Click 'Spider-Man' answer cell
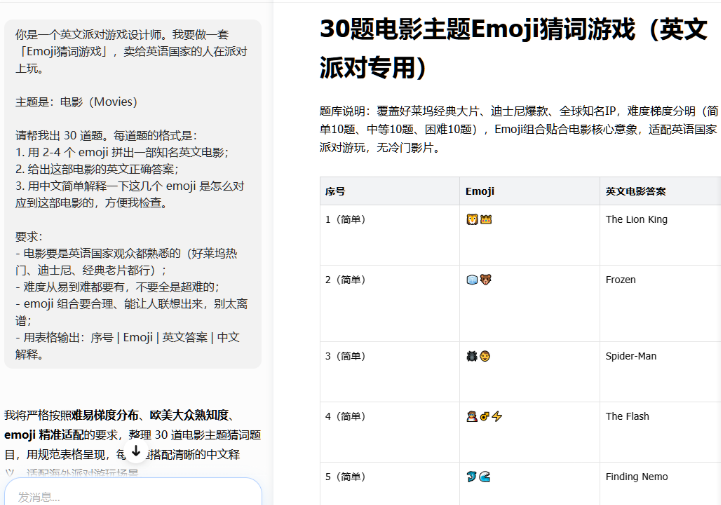 660,371
